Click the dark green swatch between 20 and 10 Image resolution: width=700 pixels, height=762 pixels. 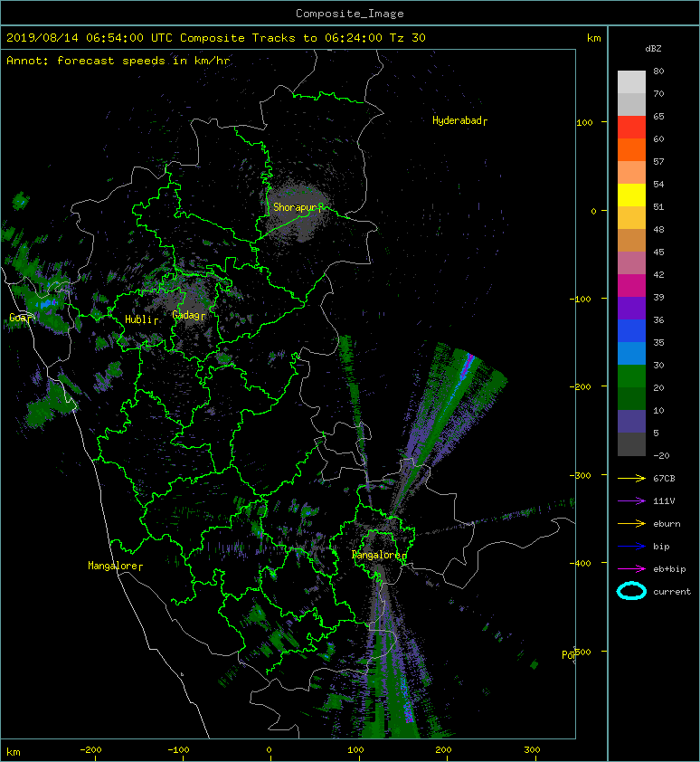tap(631, 399)
